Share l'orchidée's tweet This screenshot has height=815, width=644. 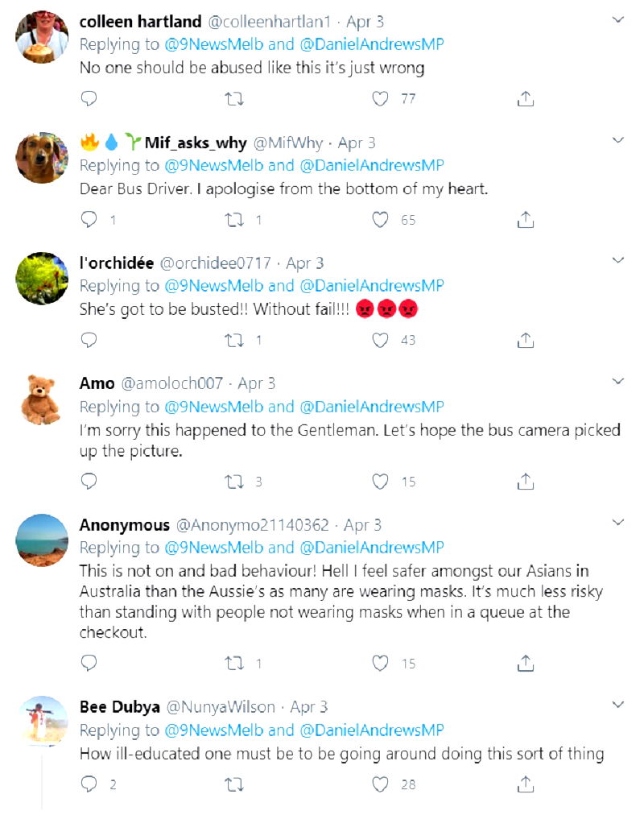pyautogui.click(x=525, y=341)
